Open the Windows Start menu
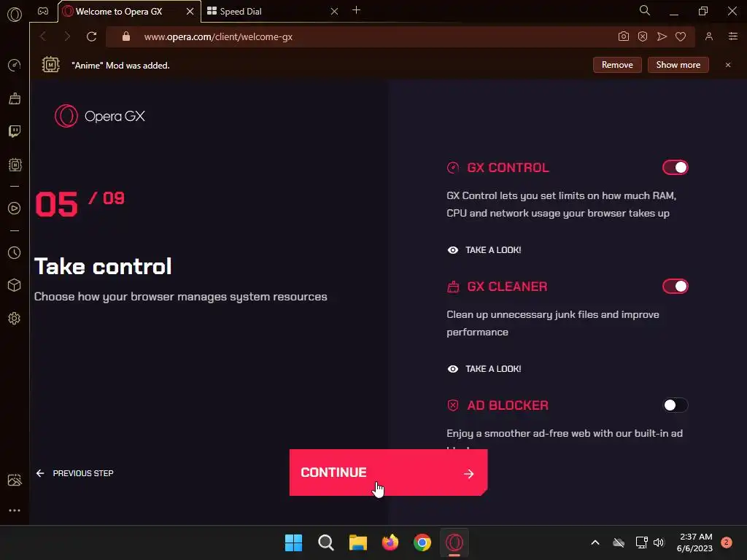This screenshot has height=560, width=747. pyautogui.click(x=293, y=542)
